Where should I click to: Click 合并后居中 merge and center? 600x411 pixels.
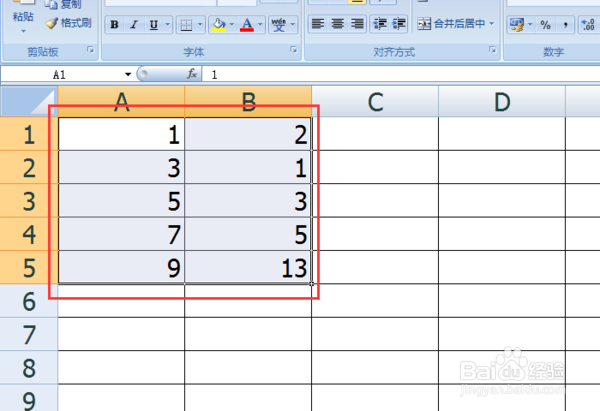coord(451,24)
